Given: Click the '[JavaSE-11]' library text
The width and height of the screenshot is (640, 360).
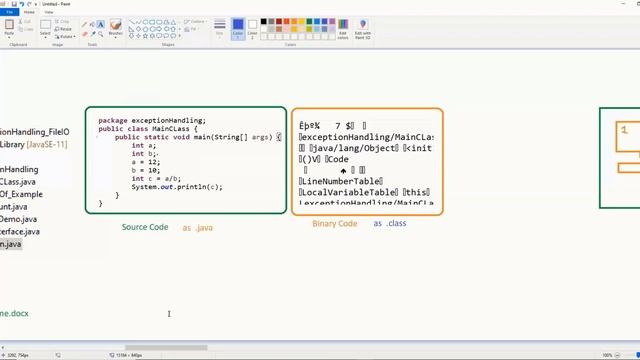Looking at the screenshot, I should (47, 144).
